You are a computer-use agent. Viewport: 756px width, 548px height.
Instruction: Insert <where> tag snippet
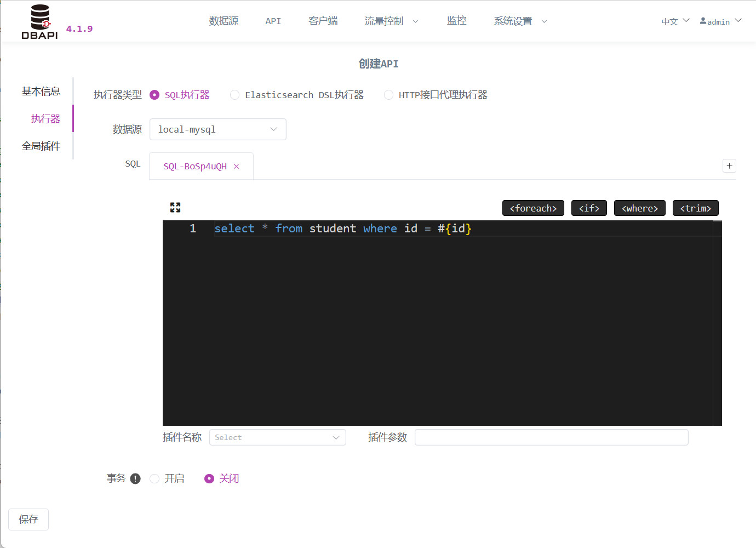tap(640, 208)
